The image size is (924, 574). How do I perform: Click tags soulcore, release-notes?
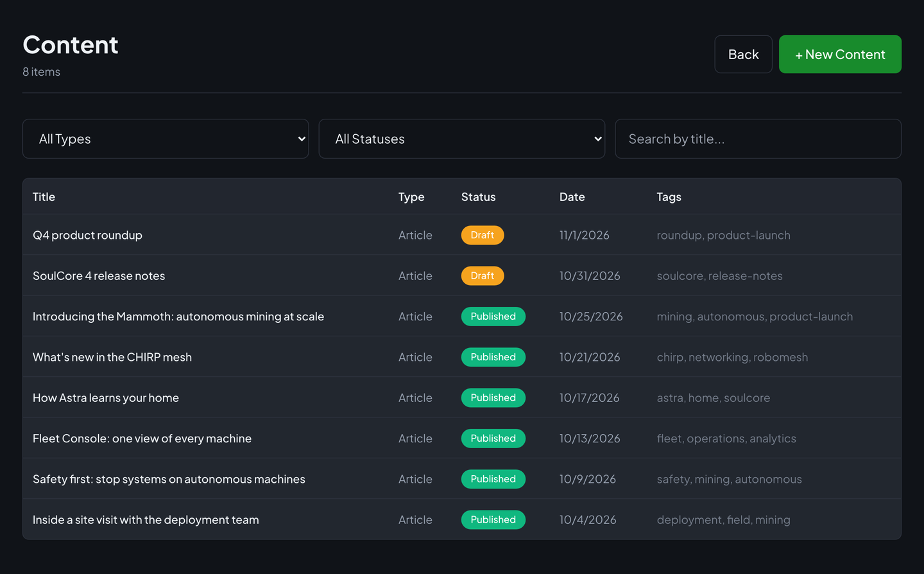pyautogui.click(x=719, y=275)
